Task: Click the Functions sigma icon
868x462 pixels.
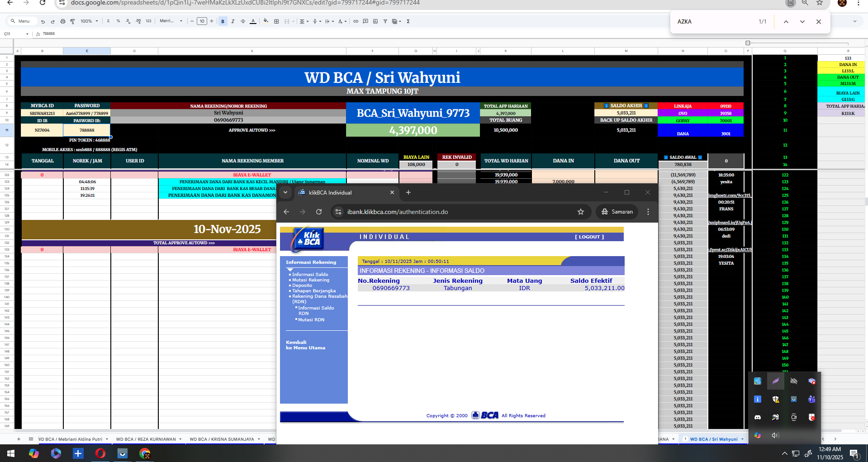Action: click(408, 21)
